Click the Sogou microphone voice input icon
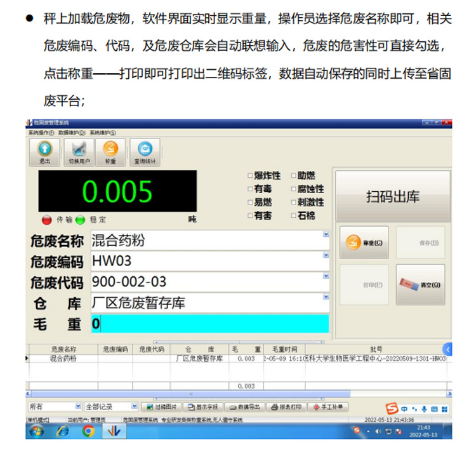 coord(425,409)
